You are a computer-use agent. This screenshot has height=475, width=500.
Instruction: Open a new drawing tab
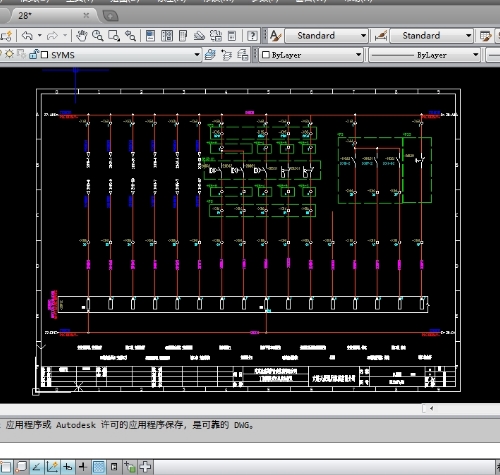tap(110, 16)
